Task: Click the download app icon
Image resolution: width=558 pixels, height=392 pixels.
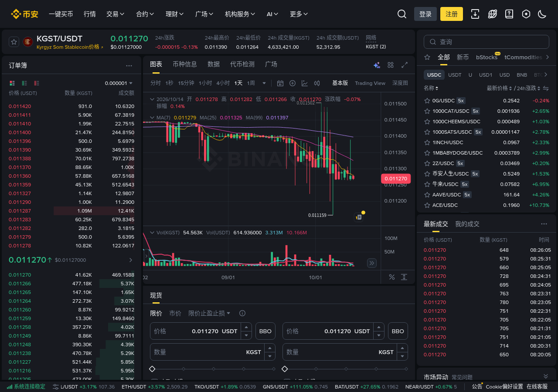Action: pos(475,14)
